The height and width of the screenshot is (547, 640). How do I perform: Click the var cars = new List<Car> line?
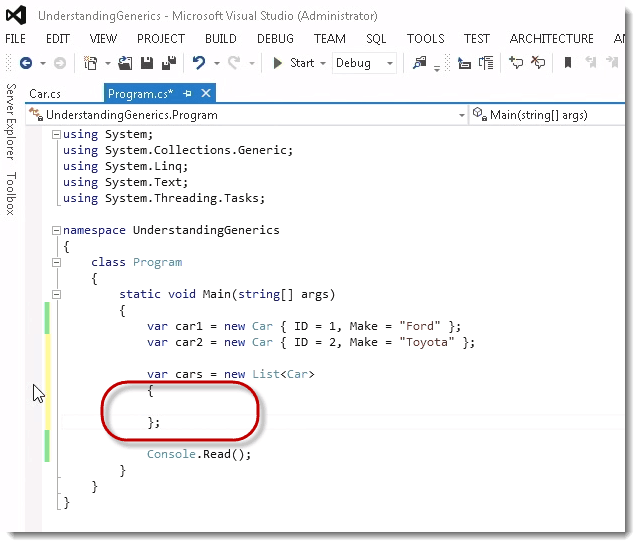231,374
